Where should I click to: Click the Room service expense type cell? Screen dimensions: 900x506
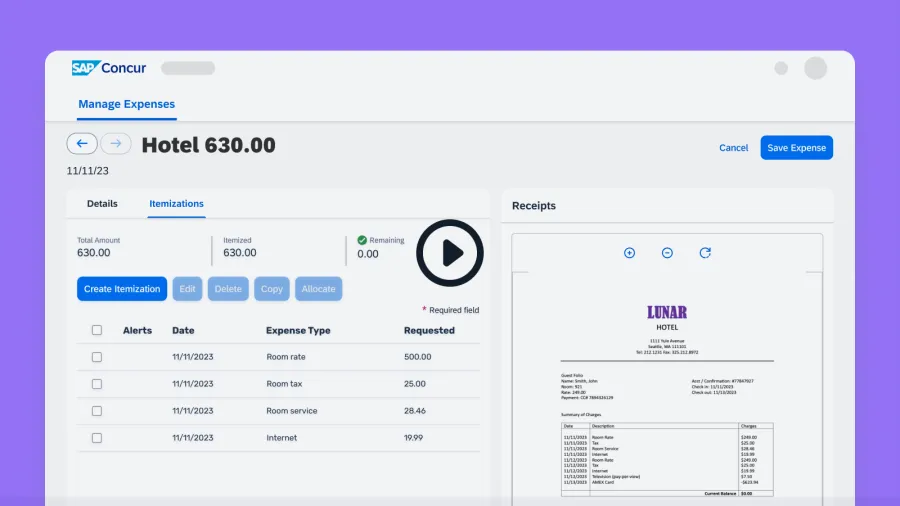[x=292, y=411]
